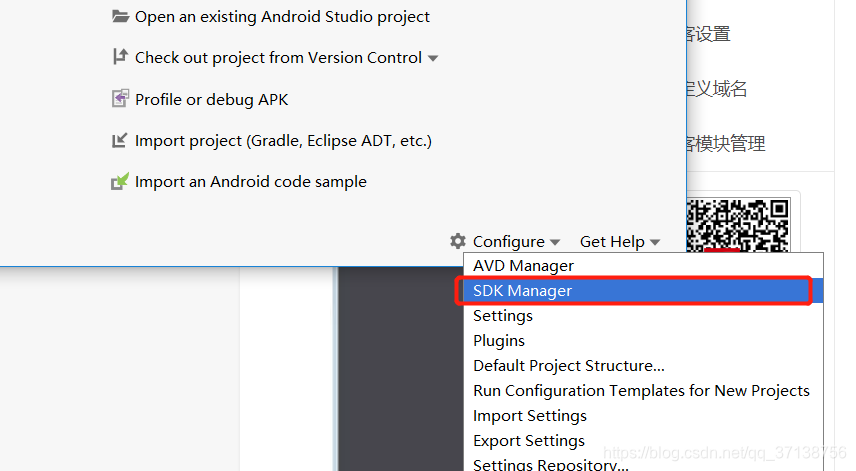This screenshot has height=471, width=856.
Task: Click the Profile or debug APK icon
Action: (x=120, y=98)
